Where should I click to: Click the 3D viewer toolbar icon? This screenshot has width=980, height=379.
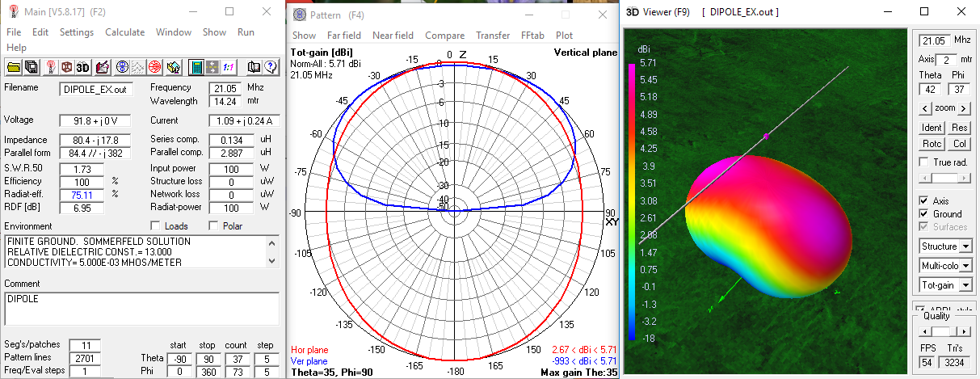[x=83, y=67]
